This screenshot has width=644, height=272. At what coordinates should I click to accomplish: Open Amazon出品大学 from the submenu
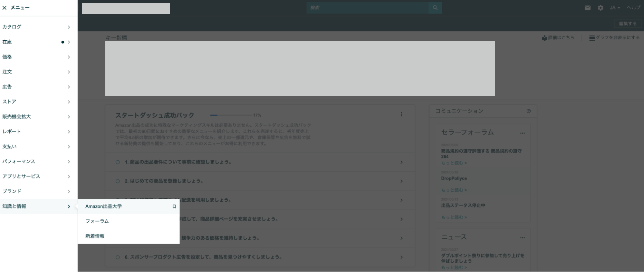click(104, 207)
